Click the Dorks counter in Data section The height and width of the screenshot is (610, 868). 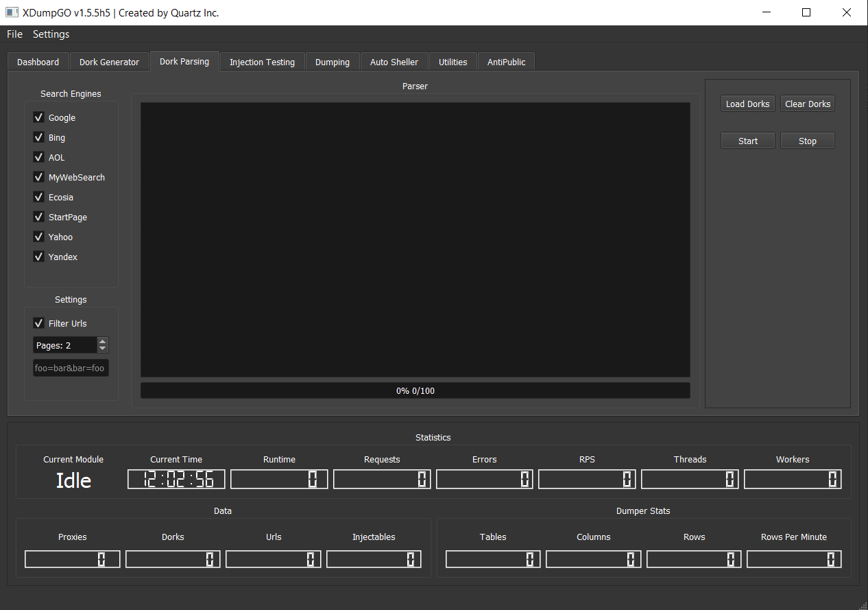point(173,559)
